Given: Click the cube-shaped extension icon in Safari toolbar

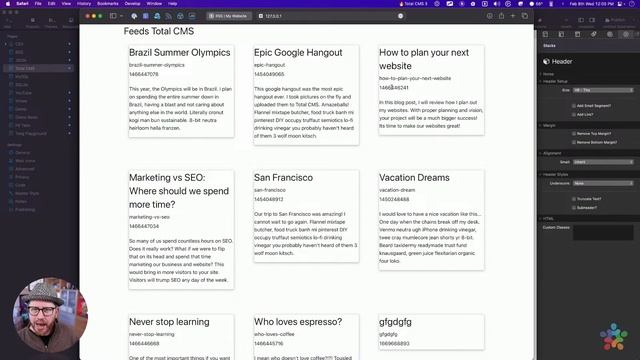Looking at the screenshot, I should [x=180, y=16].
